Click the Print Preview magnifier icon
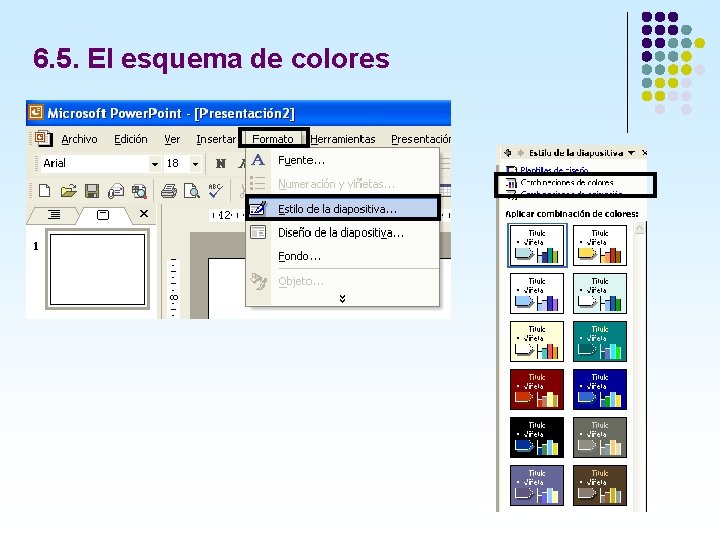The width and height of the screenshot is (720, 540). tap(191, 190)
